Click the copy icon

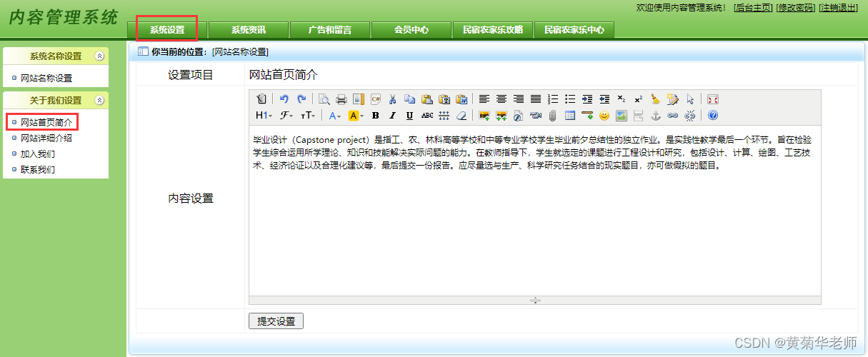point(409,99)
